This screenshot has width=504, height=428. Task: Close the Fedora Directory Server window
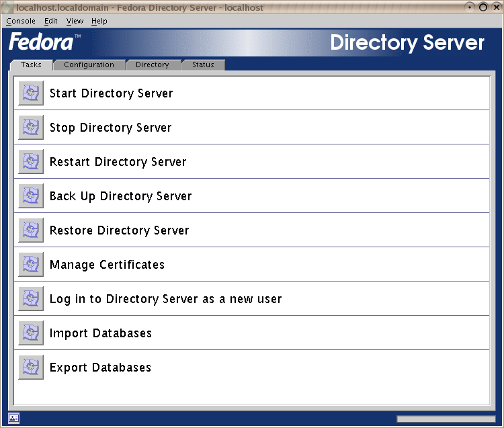click(497, 7)
